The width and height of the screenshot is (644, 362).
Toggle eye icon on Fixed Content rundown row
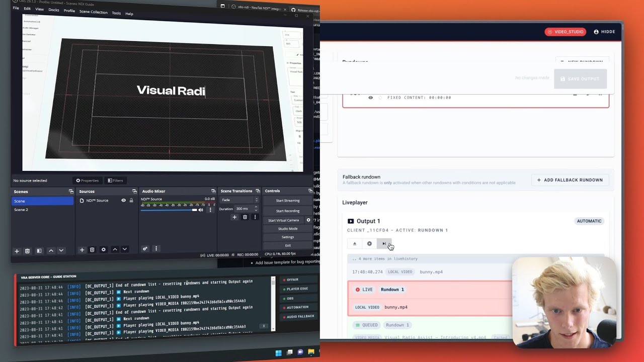click(x=371, y=98)
